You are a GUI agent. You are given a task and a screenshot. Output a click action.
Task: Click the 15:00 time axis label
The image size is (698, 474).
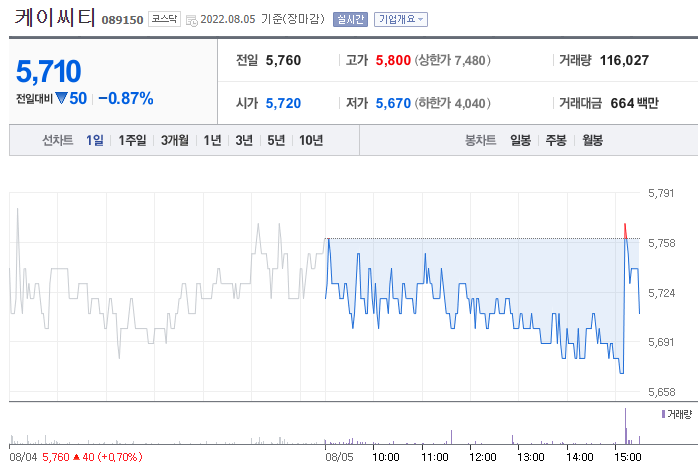628,457
